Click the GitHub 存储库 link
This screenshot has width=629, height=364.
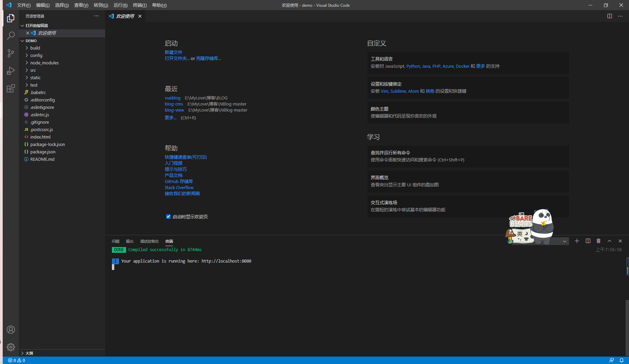179,181
